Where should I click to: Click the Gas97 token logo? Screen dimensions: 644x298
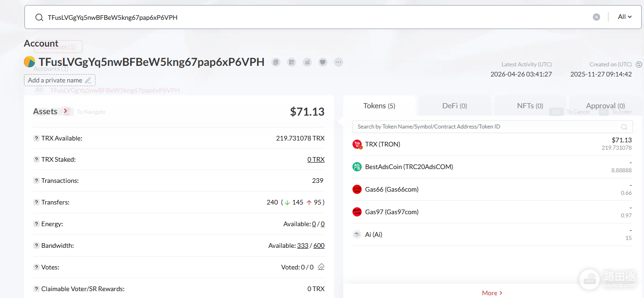pos(357,212)
